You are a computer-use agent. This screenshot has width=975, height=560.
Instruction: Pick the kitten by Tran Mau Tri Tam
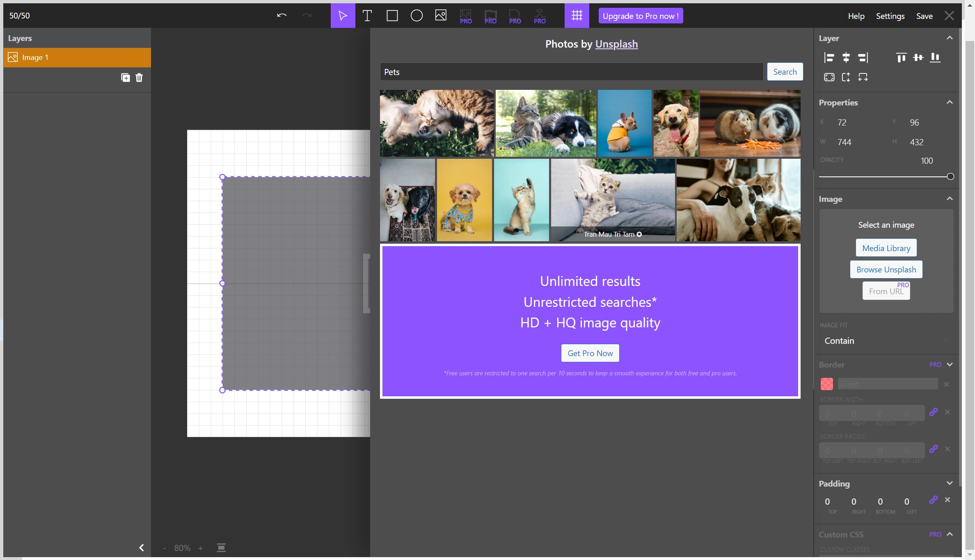click(x=613, y=200)
